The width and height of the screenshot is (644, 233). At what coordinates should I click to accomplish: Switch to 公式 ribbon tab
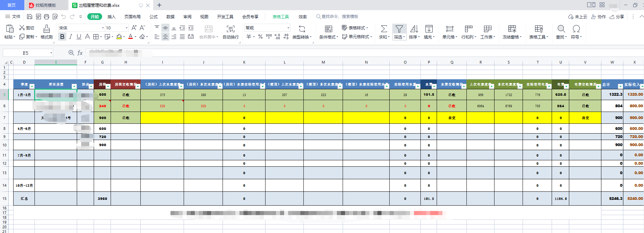point(154,17)
